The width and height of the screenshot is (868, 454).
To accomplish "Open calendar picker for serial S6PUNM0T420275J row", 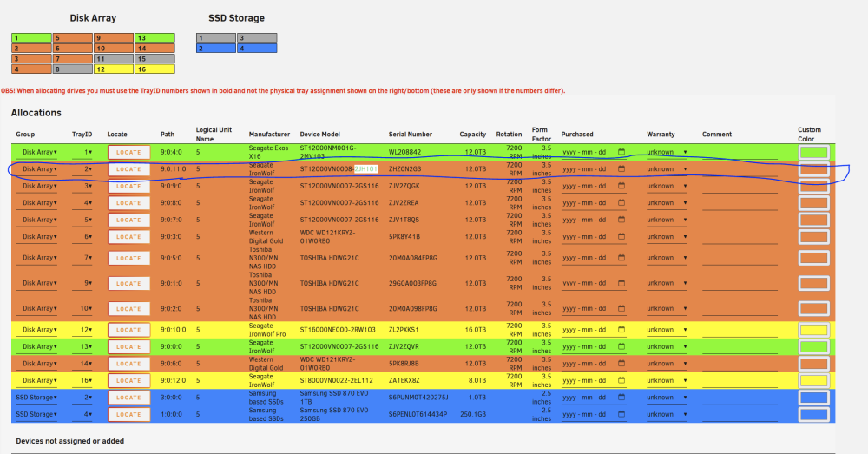I will click(621, 397).
